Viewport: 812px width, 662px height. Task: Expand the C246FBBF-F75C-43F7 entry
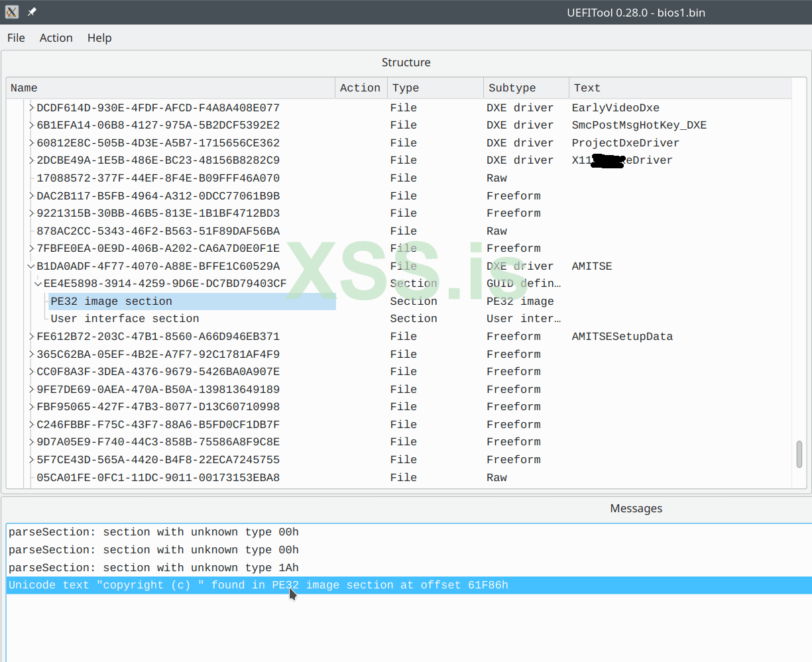[x=31, y=425]
